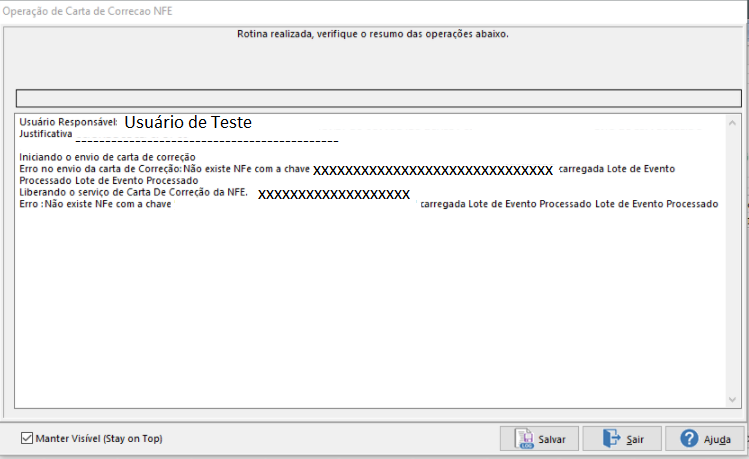The height and width of the screenshot is (459, 749).
Task: Click the empty progress bar
Action: click(x=378, y=98)
